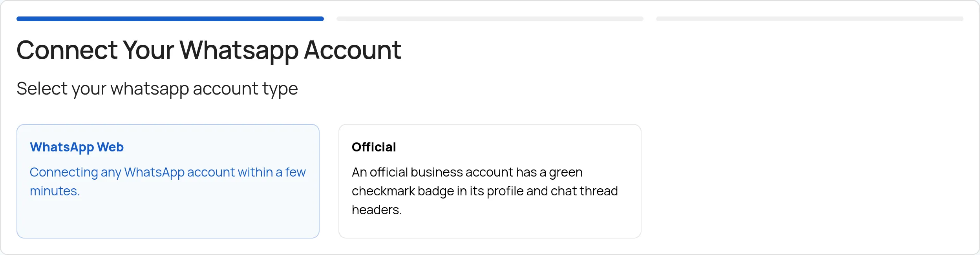The width and height of the screenshot is (980, 255).
Task: Click the gray second progress step bar
Action: [490, 19]
